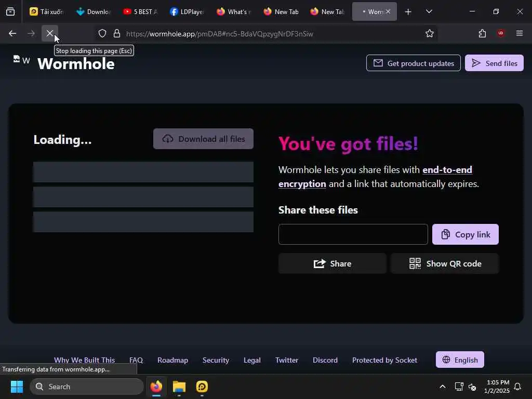Viewport: 532px width, 399px height.
Task: Open the Twitter footer link
Action: tap(287, 360)
